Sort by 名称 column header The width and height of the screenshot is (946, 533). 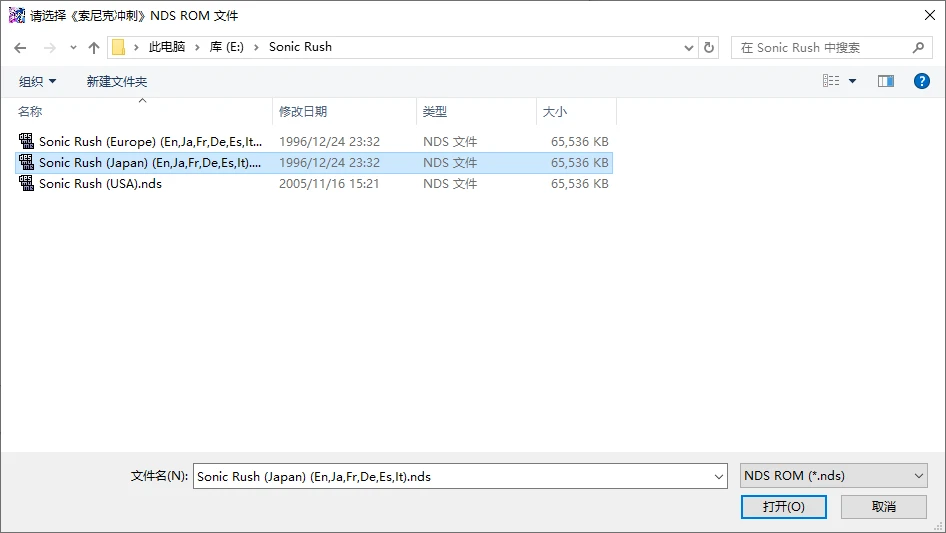[x=142, y=112]
